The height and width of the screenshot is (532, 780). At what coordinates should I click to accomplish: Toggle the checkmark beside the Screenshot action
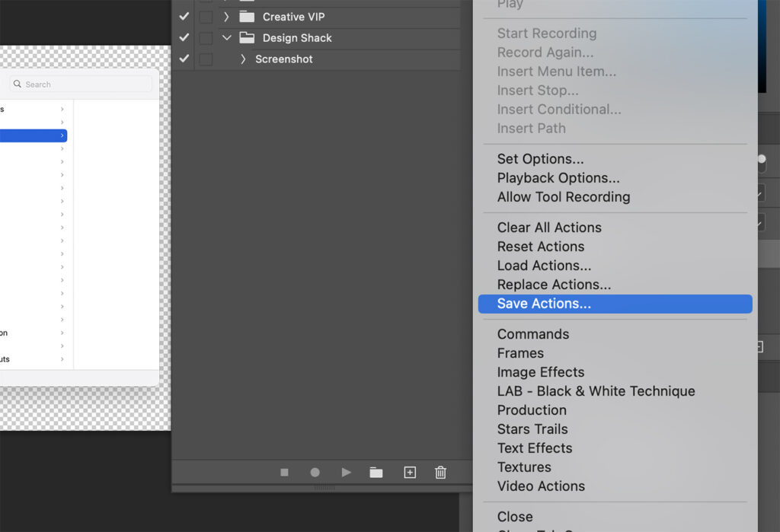184,59
